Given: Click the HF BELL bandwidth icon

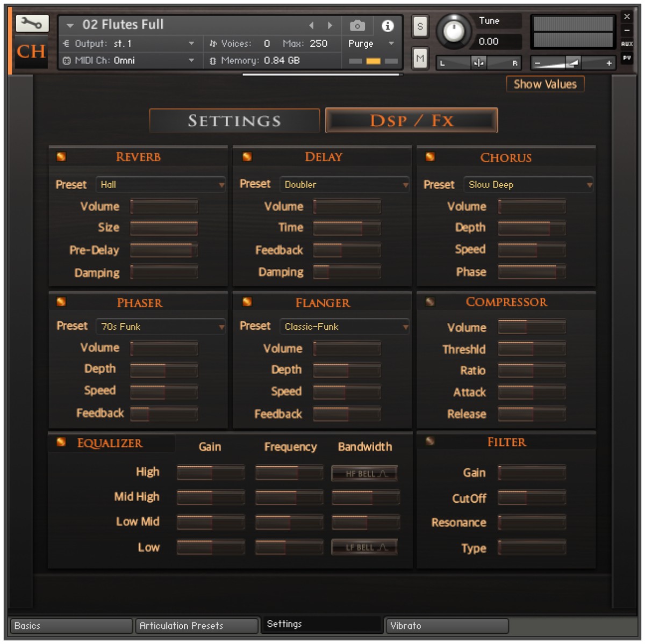Looking at the screenshot, I should (364, 473).
